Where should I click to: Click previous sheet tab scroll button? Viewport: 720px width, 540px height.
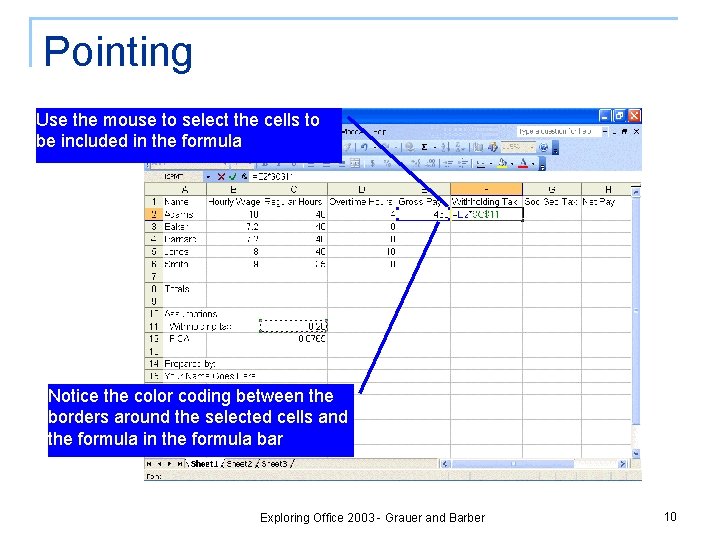pyautogui.click(x=159, y=464)
